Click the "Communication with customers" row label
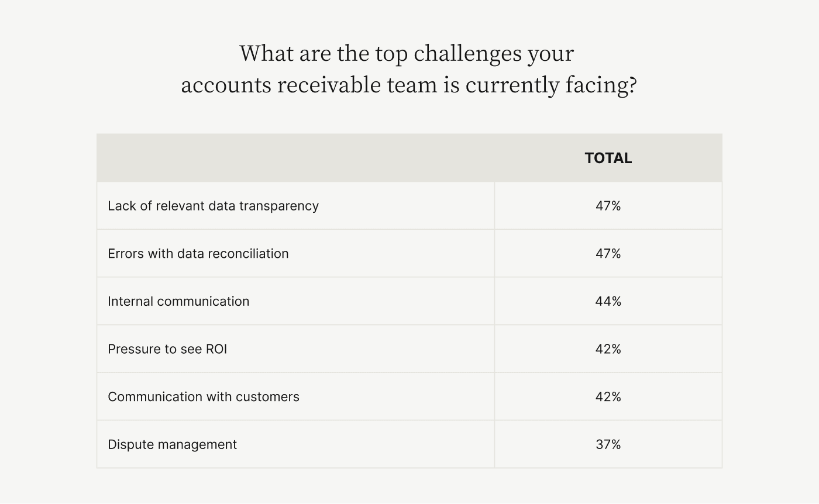 point(203,397)
